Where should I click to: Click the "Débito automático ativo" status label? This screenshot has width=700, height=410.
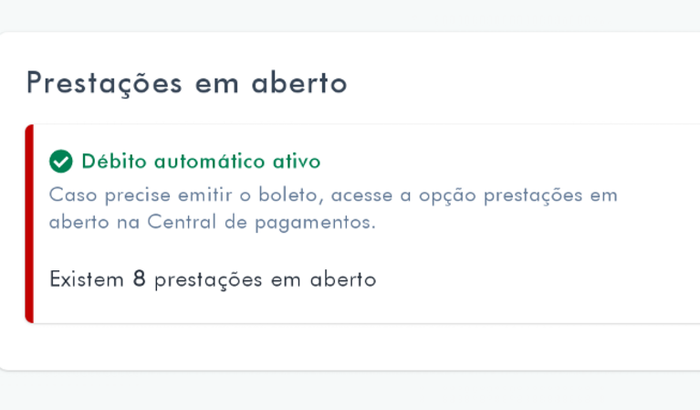[201, 161]
